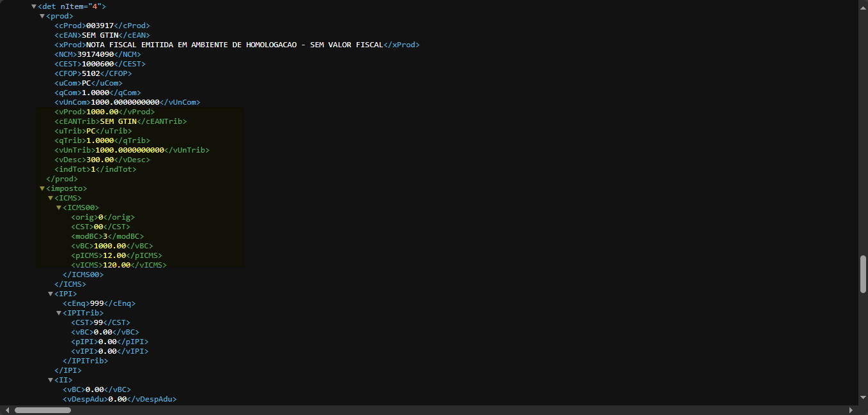Click the xProd NOTA FISCAL description line
This screenshot has height=415, width=868.
coord(236,45)
